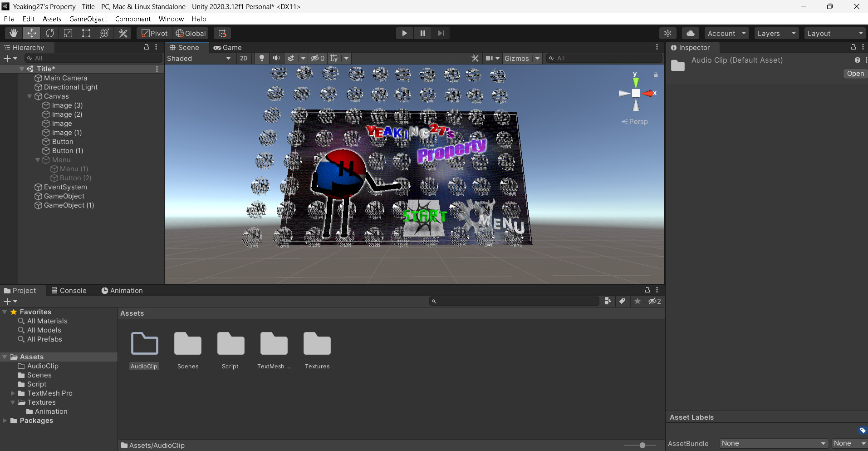Select the custom editor tools icon
This screenshot has height=451, width=868.
123,33
